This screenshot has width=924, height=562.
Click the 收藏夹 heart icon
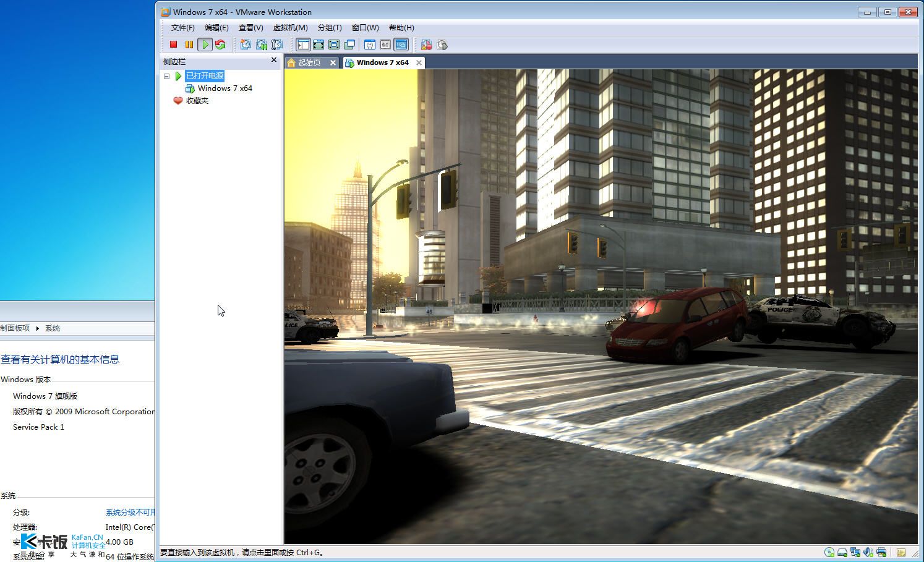point(178,101)
